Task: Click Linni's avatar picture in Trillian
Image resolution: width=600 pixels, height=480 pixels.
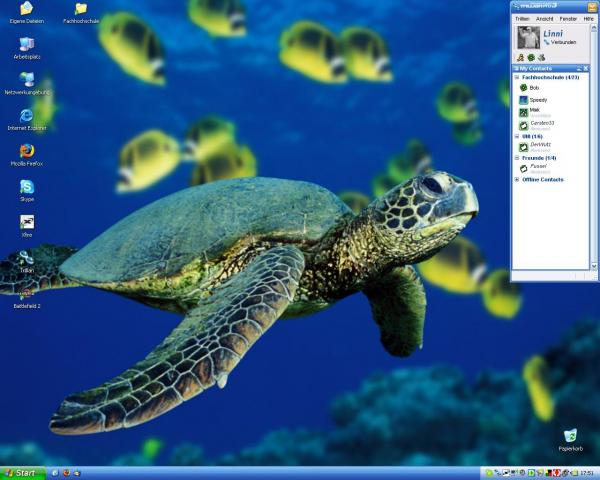Action: [x=528, y=37]
